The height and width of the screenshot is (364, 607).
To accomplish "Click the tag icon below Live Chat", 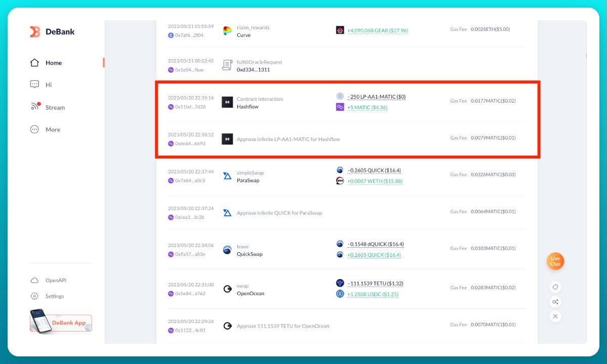I will point(555,287).
